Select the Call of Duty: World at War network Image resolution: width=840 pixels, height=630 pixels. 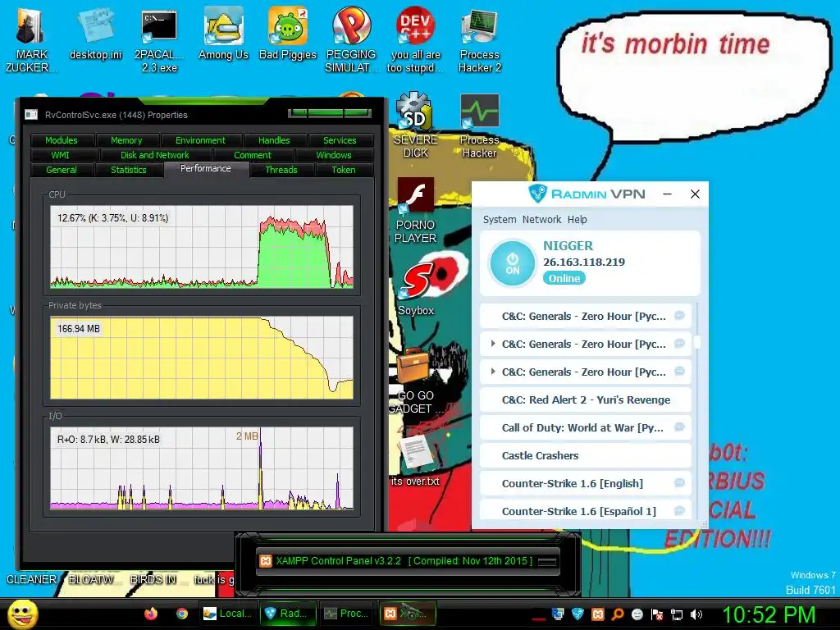coord(586,427)
